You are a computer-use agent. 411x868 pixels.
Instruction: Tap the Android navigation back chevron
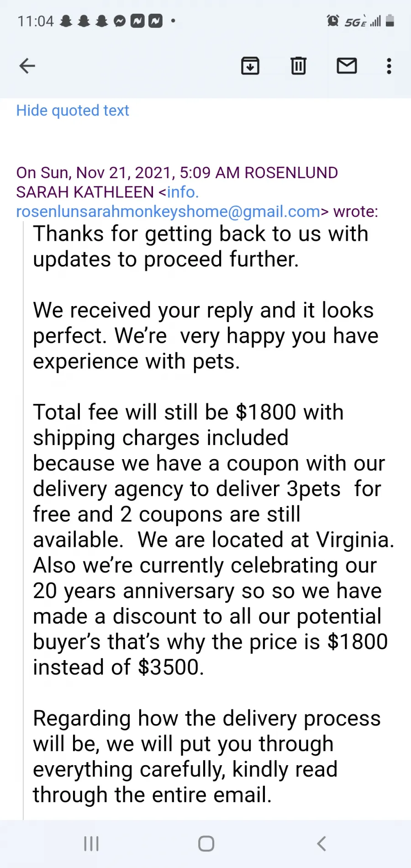point(321,844)
